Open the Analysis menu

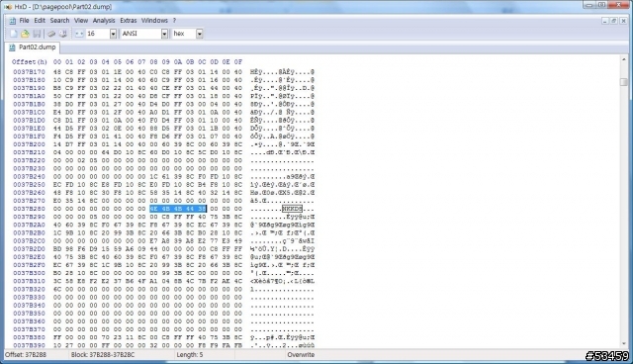point(104,21)
